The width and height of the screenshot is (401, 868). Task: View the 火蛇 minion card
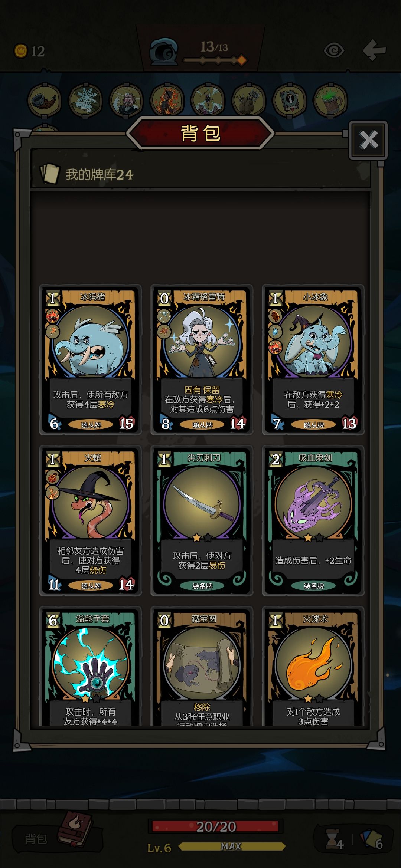(x=90, y=520)
